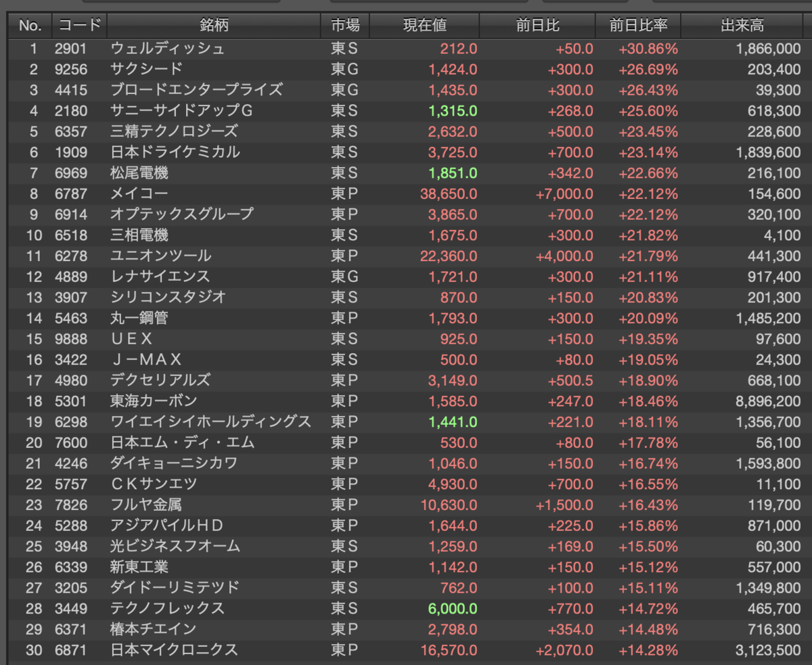Viewport: 812px width, 665px height.
Task: Sort by the No. column header
Action: (30, 26)
